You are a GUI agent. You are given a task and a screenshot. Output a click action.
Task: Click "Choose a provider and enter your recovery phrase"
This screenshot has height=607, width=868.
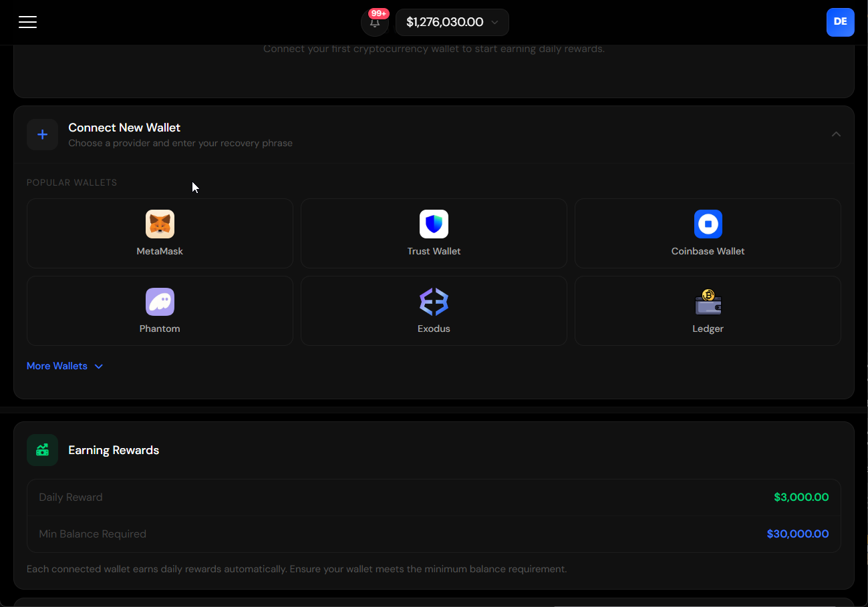click(180, 143)
